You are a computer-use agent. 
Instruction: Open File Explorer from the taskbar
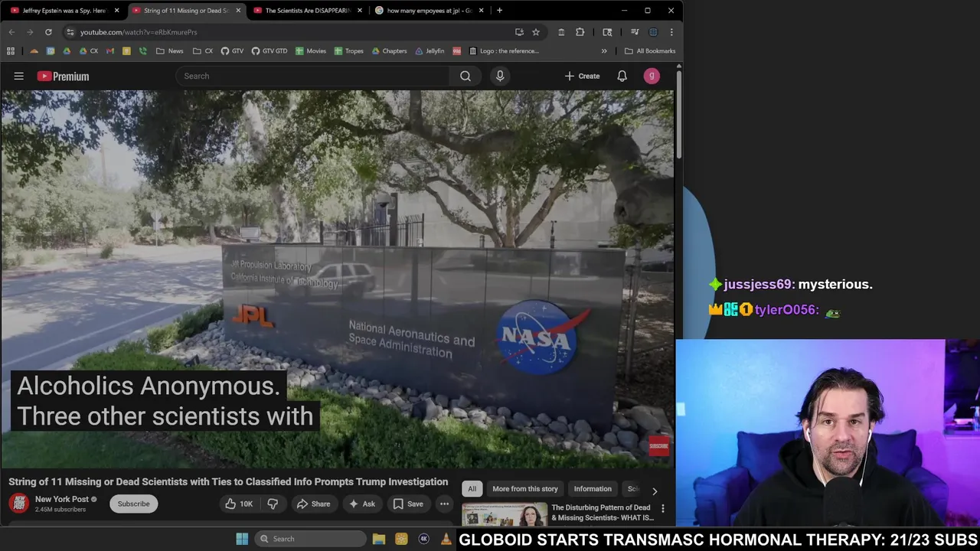coord(379,539)
